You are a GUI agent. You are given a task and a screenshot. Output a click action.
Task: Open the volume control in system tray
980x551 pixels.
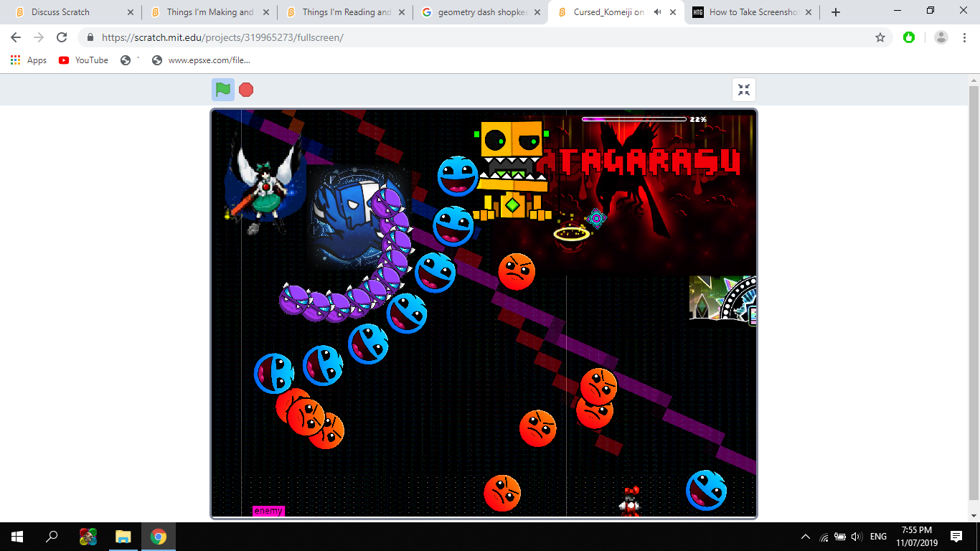click(857, 537)
